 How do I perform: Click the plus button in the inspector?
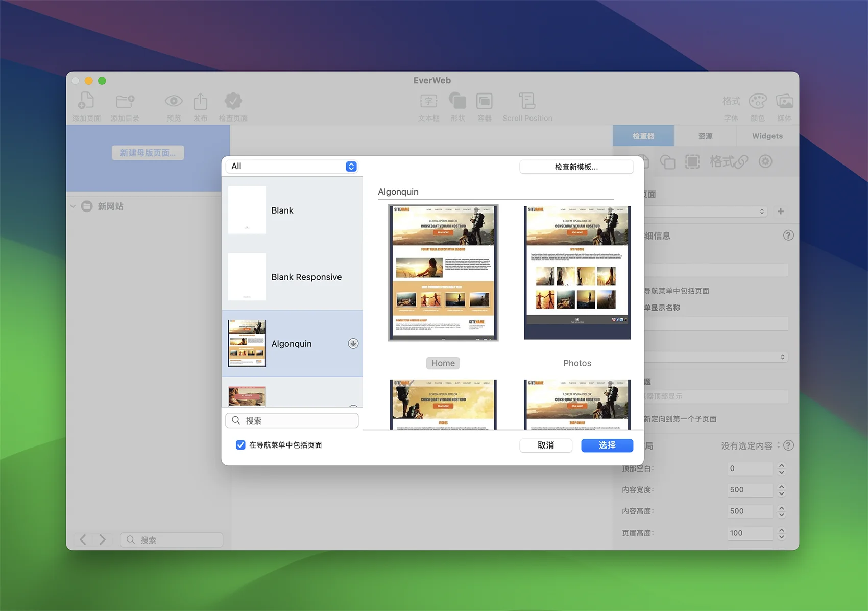tap(781, 212)
